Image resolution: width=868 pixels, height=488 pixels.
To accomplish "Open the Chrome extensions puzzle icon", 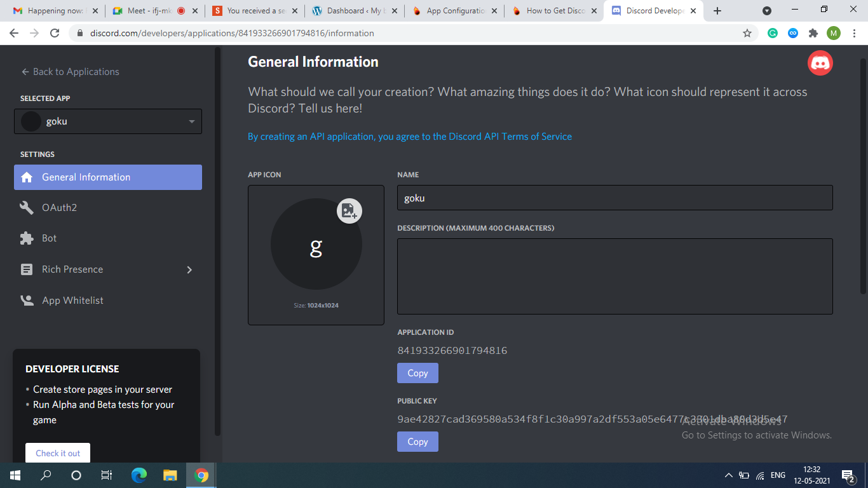I will 813,33.
